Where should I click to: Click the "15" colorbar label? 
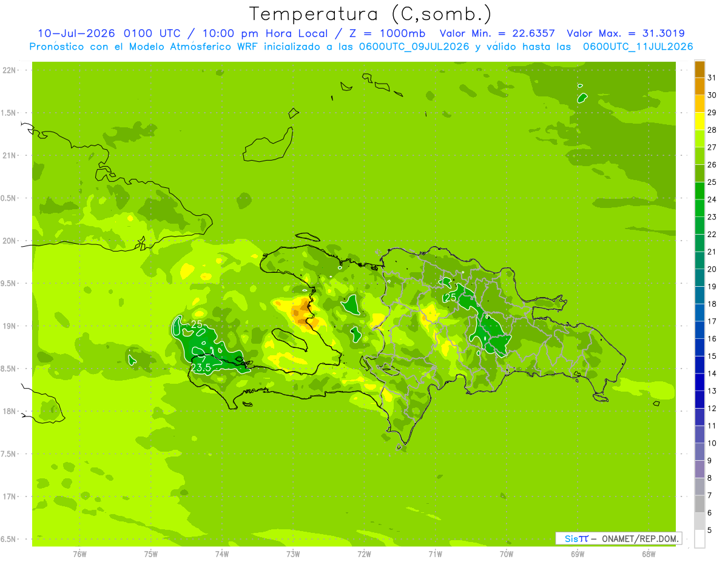point(712,356)
